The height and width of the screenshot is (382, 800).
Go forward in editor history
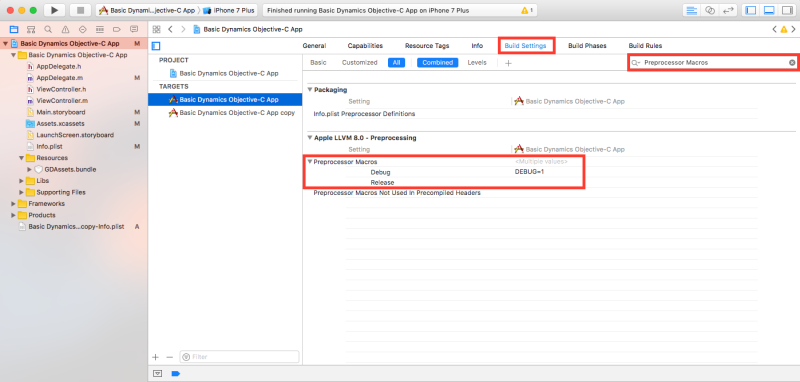tap(183, 29)
